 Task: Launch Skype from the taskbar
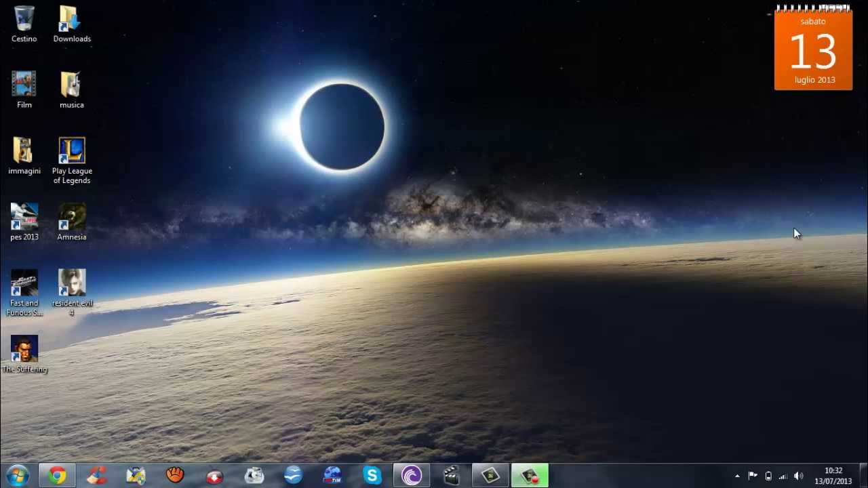[x=372, y=476]
